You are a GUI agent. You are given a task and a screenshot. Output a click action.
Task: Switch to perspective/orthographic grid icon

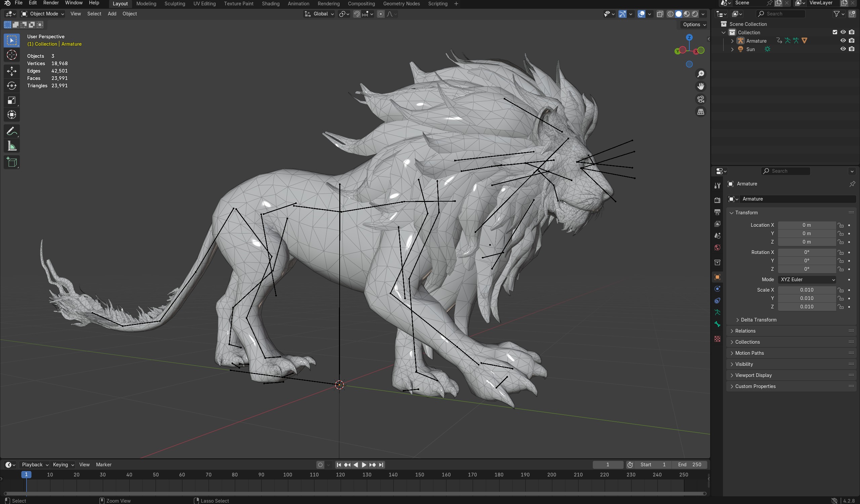[x=701, y=112]
